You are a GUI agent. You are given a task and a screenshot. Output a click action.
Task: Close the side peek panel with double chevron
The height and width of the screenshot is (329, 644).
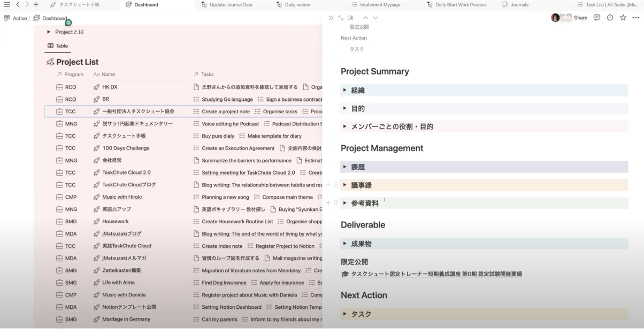tap(331, 18)
